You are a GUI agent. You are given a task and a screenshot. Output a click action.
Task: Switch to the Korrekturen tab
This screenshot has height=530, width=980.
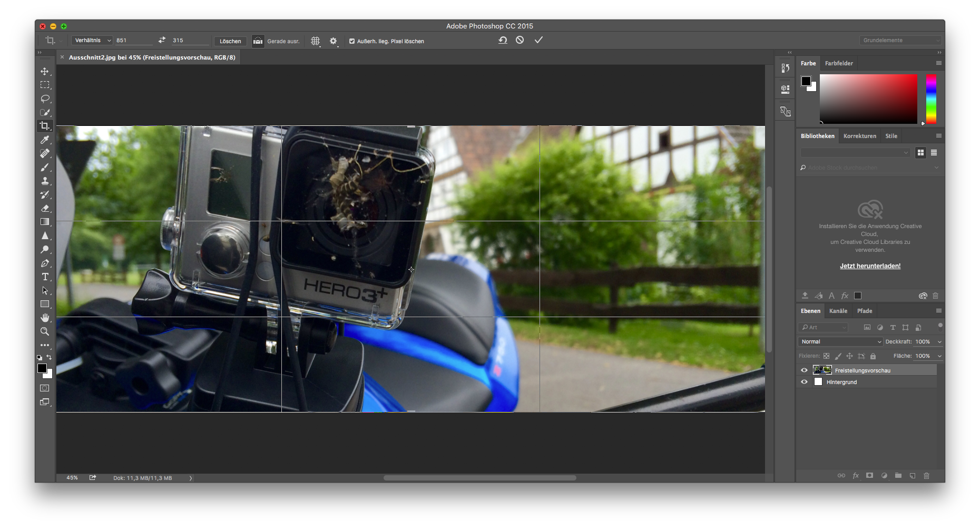(860, 136)
